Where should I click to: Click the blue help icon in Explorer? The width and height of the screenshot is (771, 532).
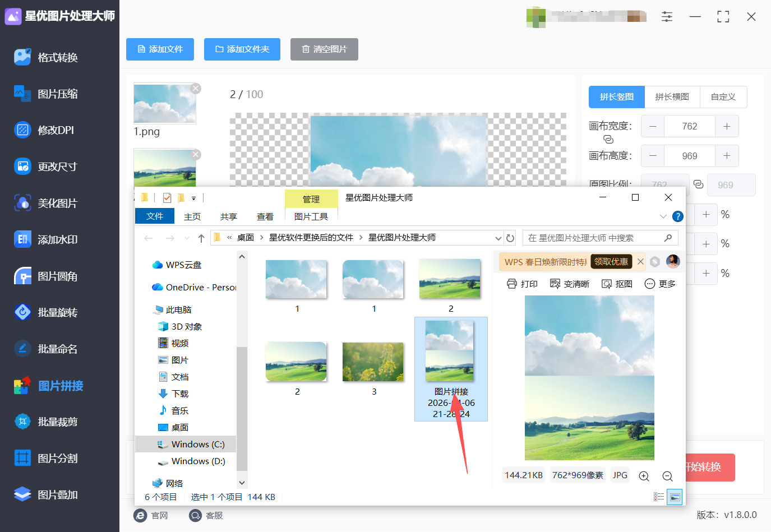pos(678,216)
